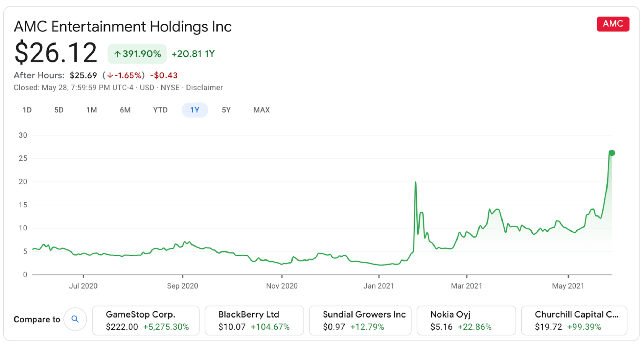The width and height of the screenshot is (644, 346).
Task: Click the Compare to label
Action: [37, 319]
